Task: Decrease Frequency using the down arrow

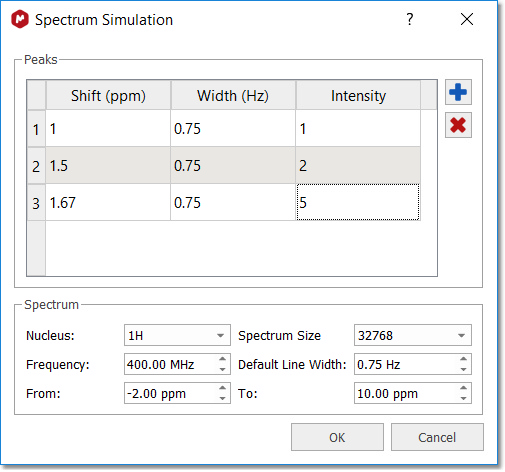Action: tap(223, 369)
